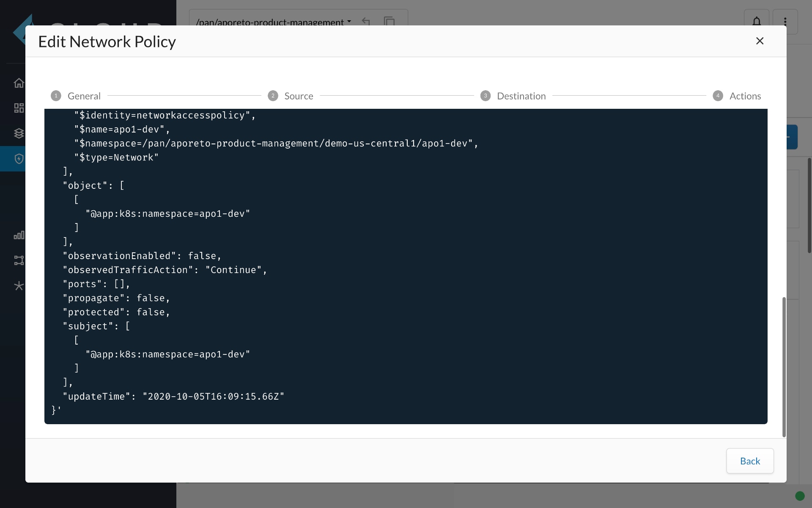Image resolution: width=812 pixels, height=508 pixels.
Task: Close the Edit Network Policy dialog
Action: (759, 40)
